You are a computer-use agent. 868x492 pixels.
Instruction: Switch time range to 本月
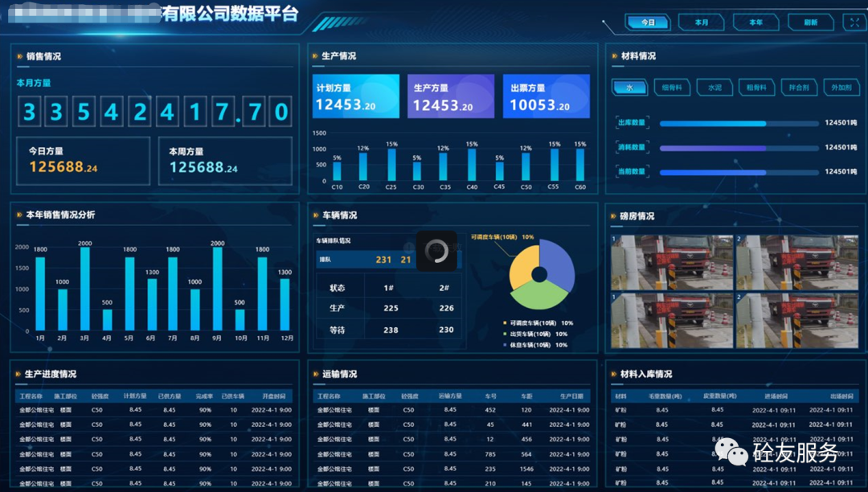pos(701,23)
